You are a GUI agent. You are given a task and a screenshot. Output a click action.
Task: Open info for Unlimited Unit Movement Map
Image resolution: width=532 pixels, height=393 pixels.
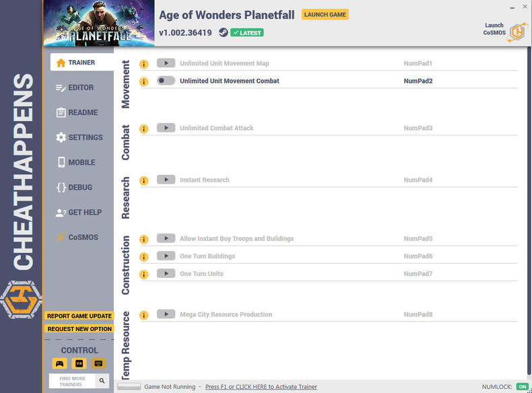144,64
